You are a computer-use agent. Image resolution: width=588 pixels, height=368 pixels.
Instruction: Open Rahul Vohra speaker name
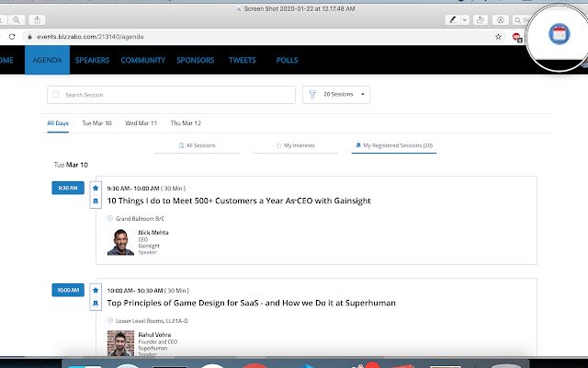154,335
